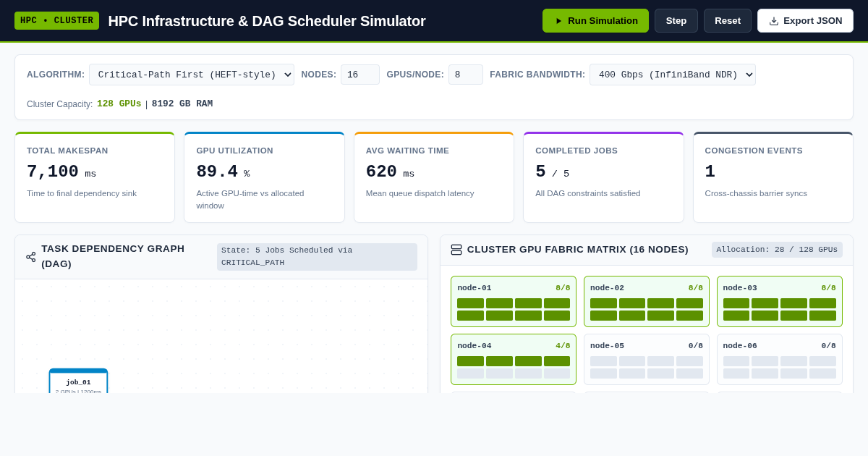Select the node-04 tile

[514, 359]
